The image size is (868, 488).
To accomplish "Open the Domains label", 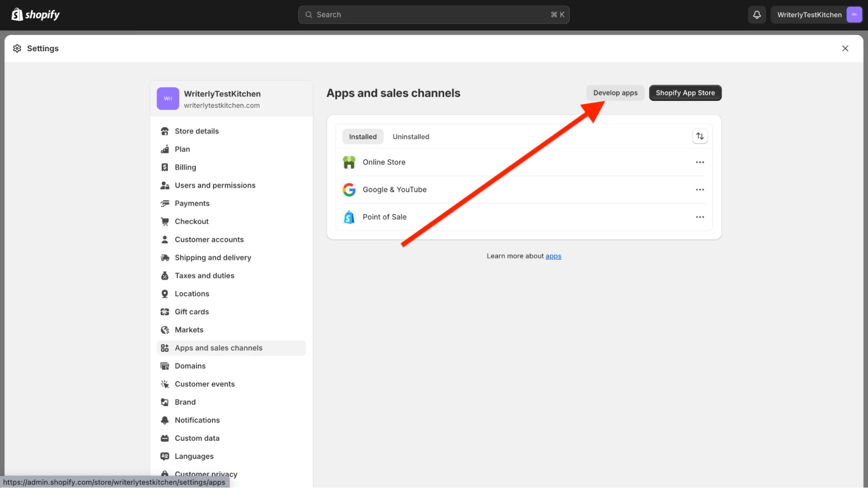I will pyautogui.click(x=190, y=366).
